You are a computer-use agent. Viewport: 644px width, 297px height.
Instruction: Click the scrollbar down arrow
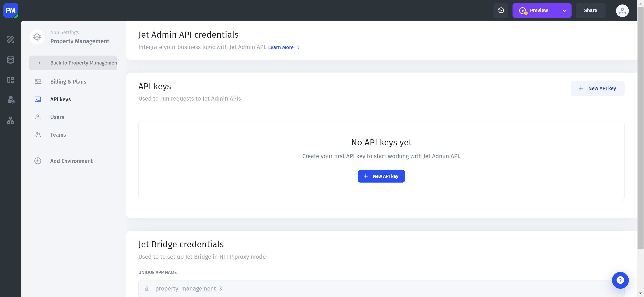(640, 293)
